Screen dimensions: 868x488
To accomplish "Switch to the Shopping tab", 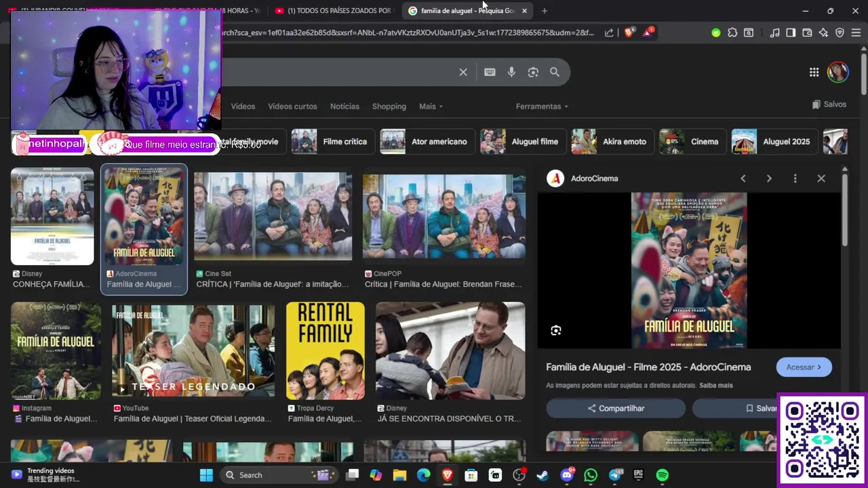I will click(x=389, y=106).
